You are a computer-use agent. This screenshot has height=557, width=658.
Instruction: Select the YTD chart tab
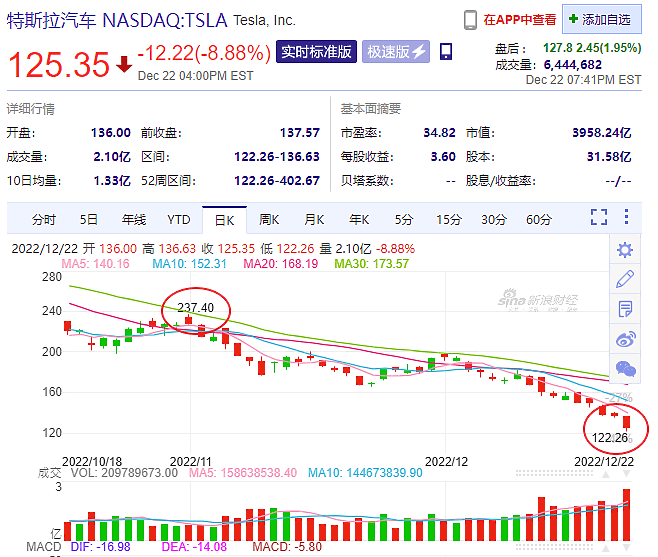[x=179, y=220]
